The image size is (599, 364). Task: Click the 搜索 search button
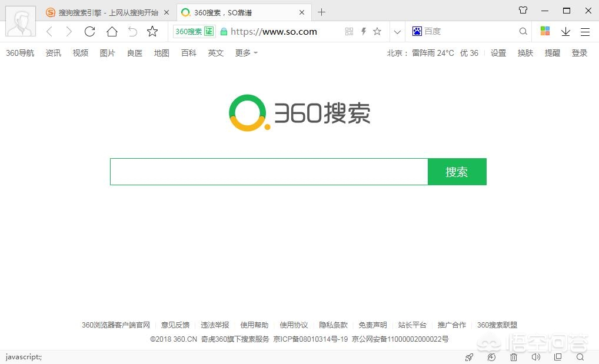click(x=457, y=172)
